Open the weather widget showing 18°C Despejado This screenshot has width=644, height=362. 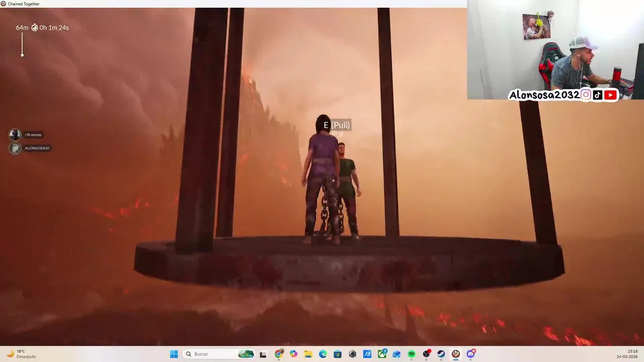click(21, 354)
